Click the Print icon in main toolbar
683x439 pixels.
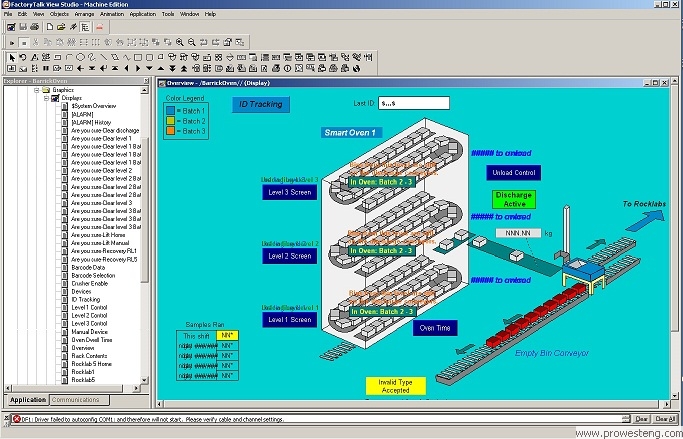(34, 27)
